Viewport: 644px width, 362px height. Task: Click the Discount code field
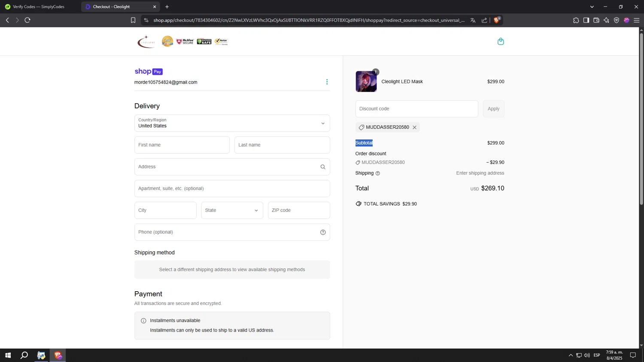pyautogui.click(x=416, y=109)
